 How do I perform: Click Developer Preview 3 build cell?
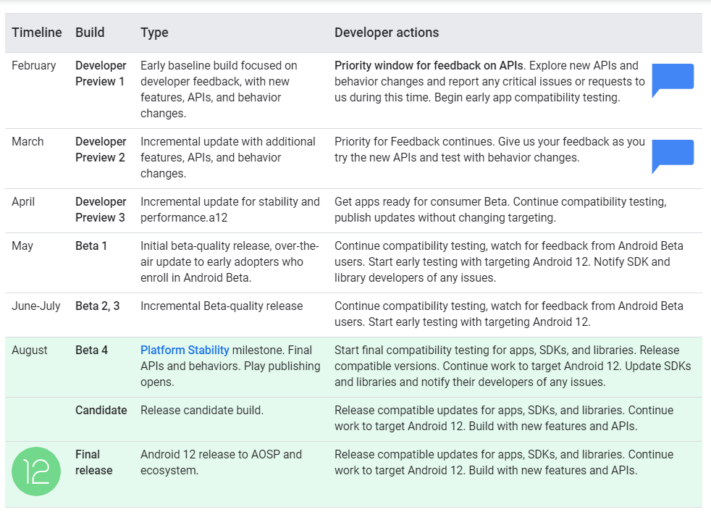click(101, 210)
